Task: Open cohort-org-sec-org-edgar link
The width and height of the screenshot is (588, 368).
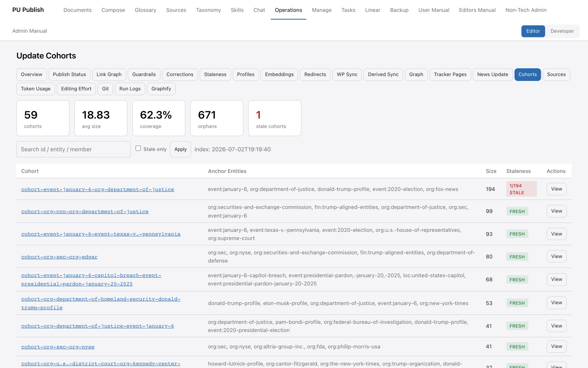Action: coord(59,256)
